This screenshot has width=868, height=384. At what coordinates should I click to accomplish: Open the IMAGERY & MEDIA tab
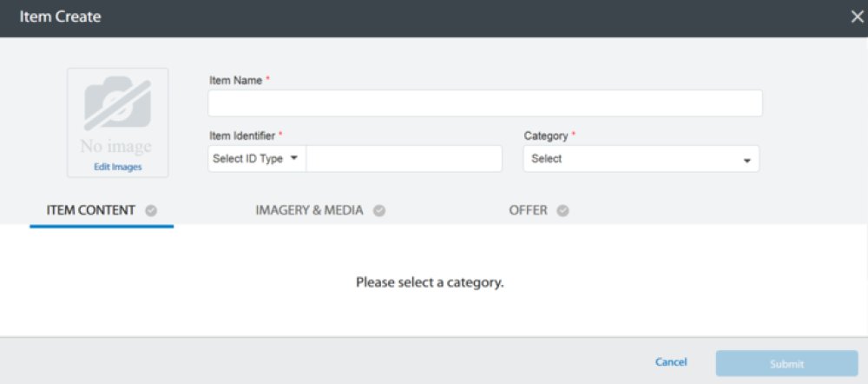[x=310, y=210]
